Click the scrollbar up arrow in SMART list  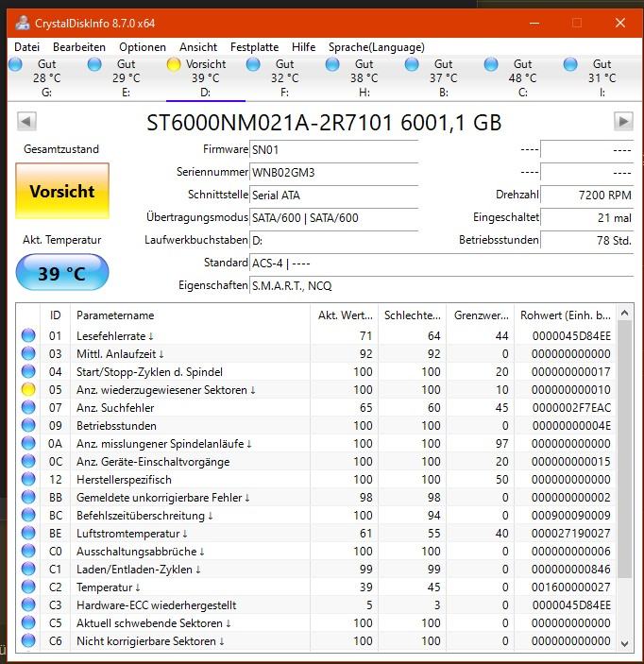(624, 314)
